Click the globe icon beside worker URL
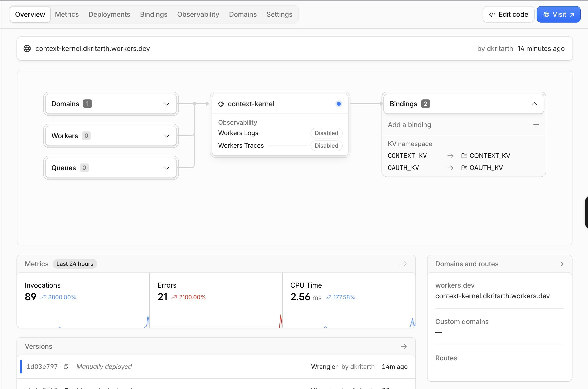The height and width of the screenshot is (389, 588). (27, 49)
